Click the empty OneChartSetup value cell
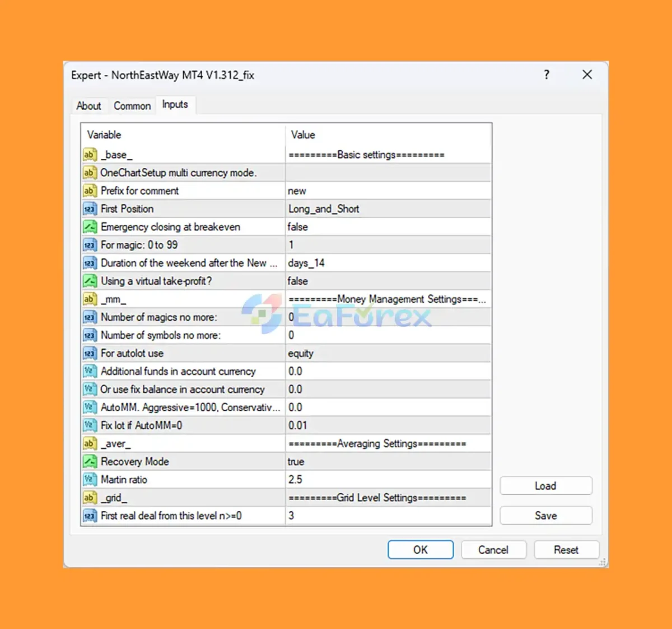Image resolution: width=672 pixels, height=629 pixels. pos(388,172)
